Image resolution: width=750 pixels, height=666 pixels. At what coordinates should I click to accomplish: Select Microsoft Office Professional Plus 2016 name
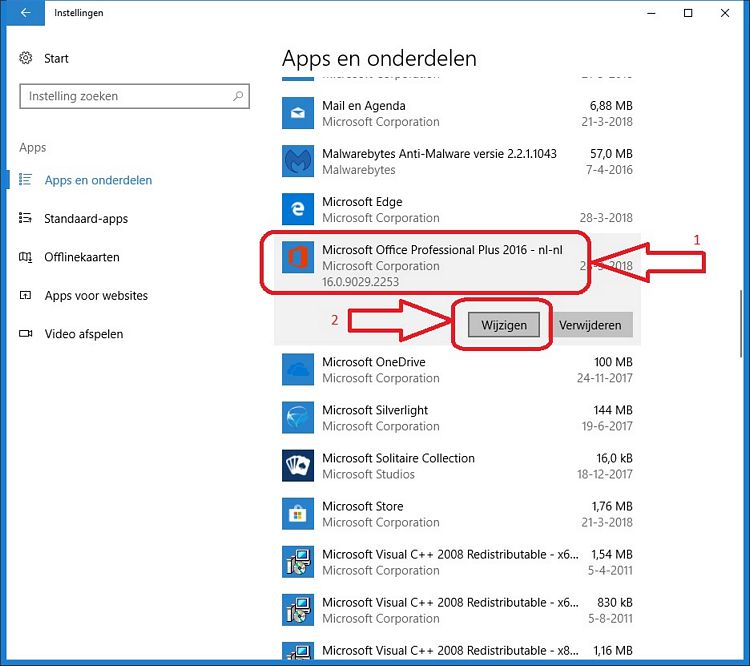click(x=442, y=250)
